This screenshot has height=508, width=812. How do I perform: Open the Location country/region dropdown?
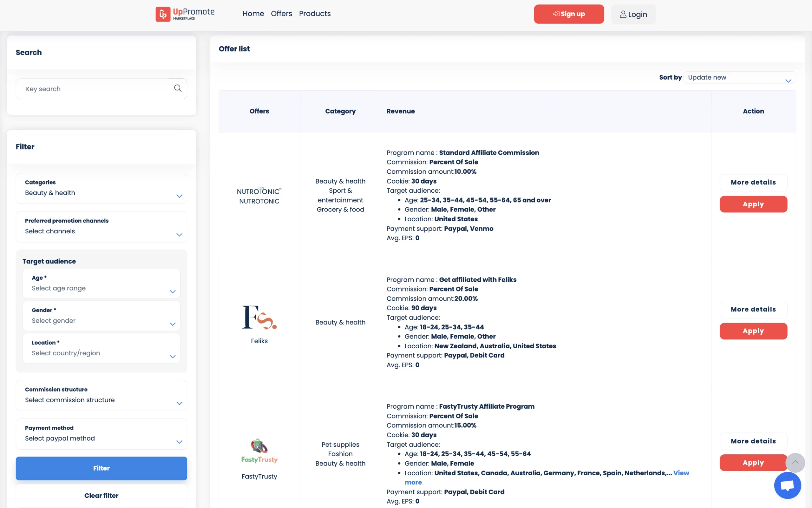tap(101, 348)
